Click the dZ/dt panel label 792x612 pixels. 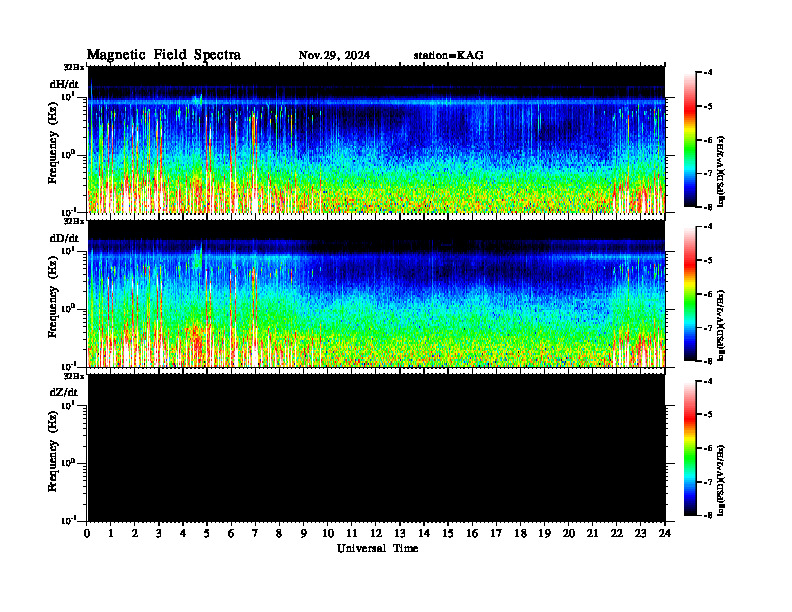click(64, 392)
